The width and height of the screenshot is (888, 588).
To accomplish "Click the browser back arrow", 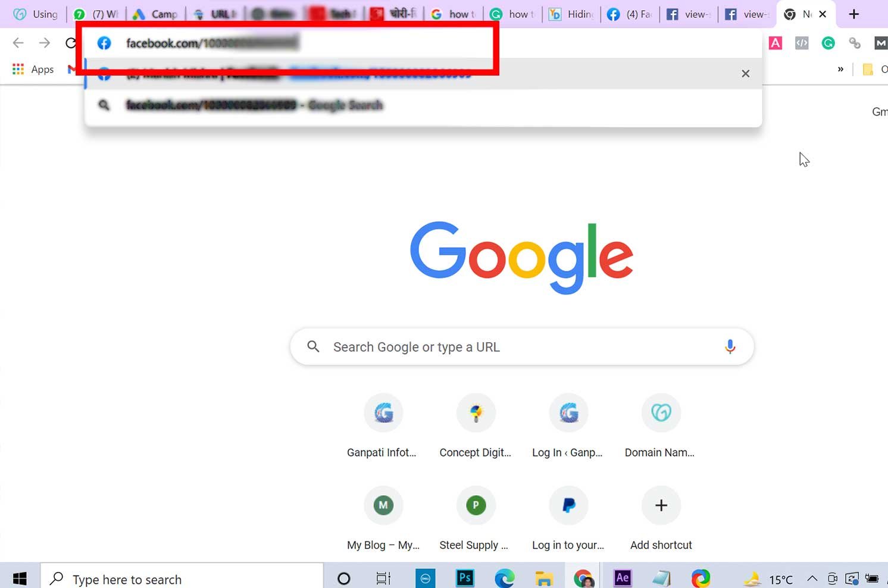I will click(18, 43).
